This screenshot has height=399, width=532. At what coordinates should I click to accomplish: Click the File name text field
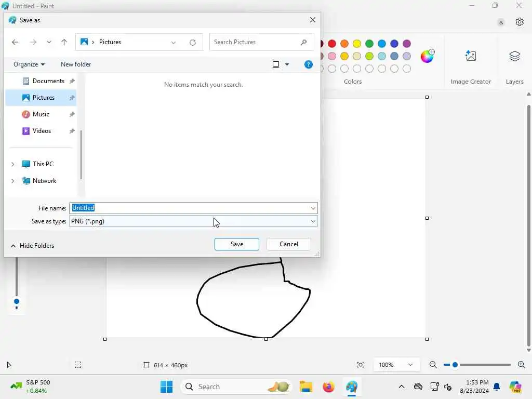189,208
